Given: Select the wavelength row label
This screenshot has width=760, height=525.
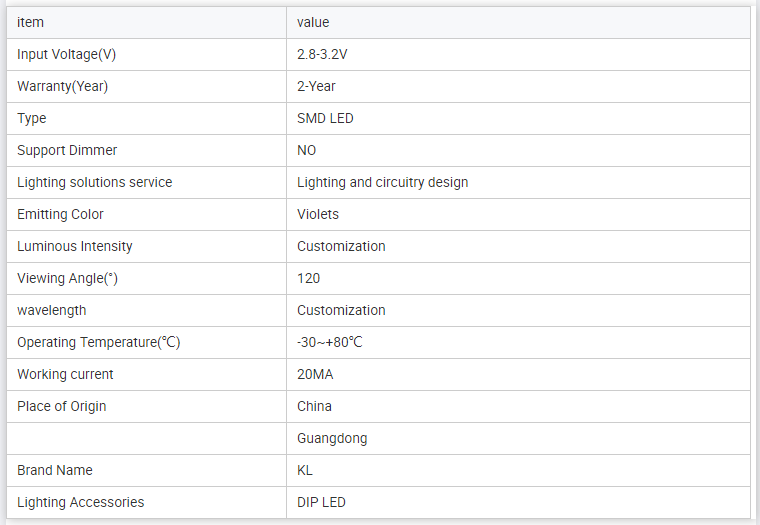Looking at the screenshot, I should tap(52, 310).
